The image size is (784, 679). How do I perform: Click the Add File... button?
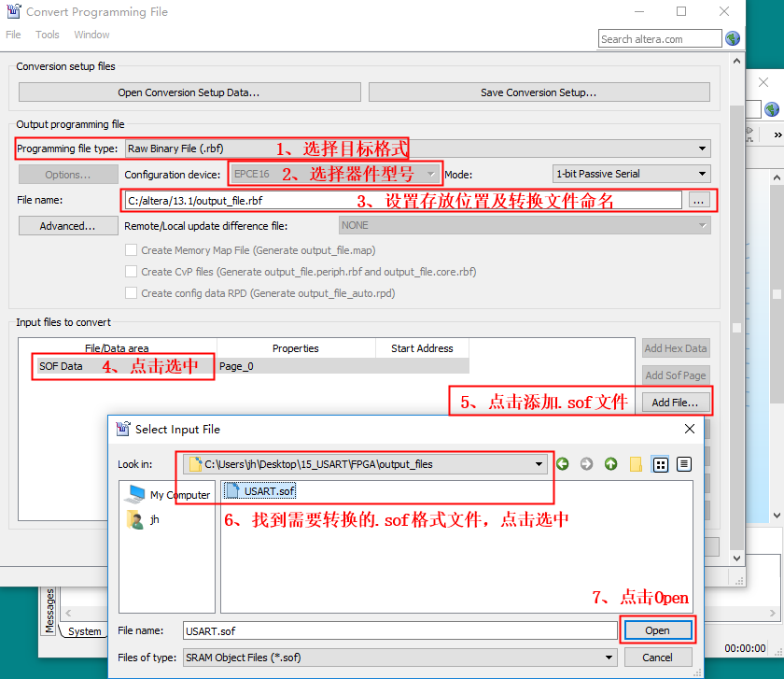pyautogui.click(x=676, y=403)
